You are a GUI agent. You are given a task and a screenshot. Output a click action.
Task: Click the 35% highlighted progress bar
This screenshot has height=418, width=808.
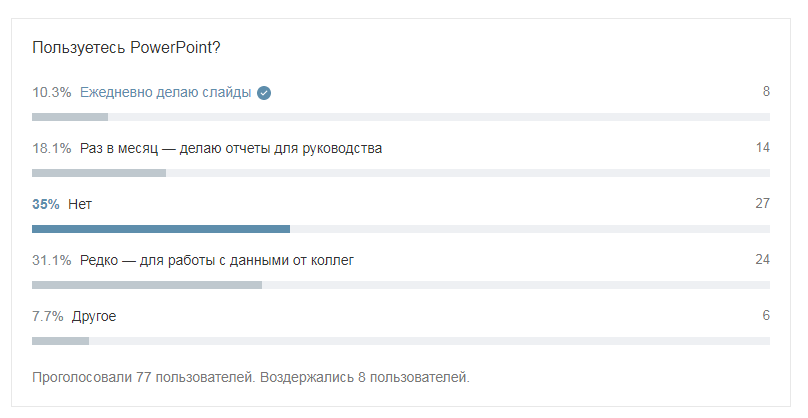pyautogui.click(x=161, y=229)
